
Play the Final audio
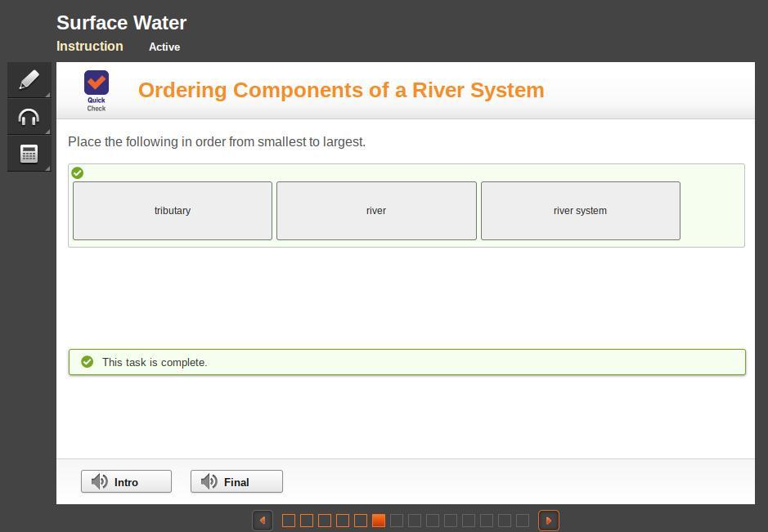[x=236, y=481]
